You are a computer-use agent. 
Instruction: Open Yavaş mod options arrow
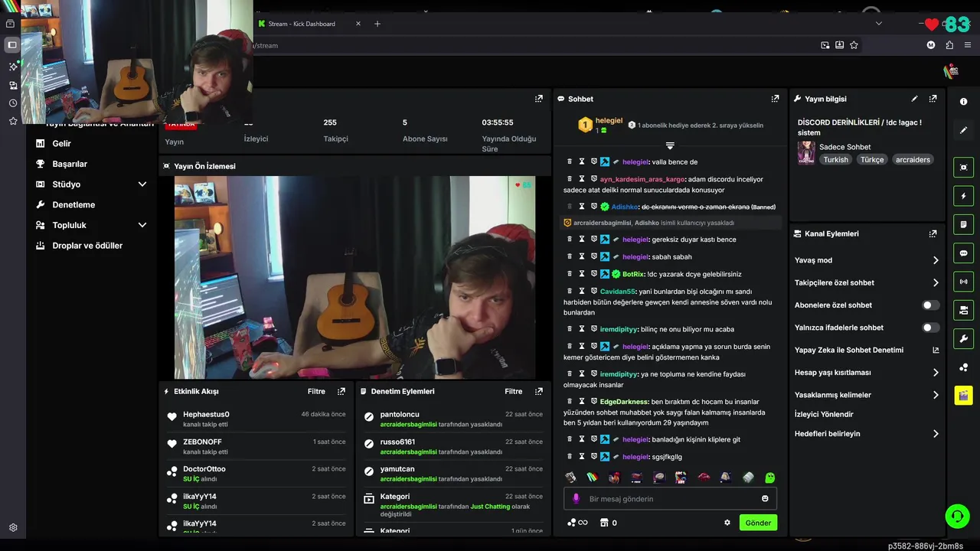pyautogui.click(x=936, y=260)
